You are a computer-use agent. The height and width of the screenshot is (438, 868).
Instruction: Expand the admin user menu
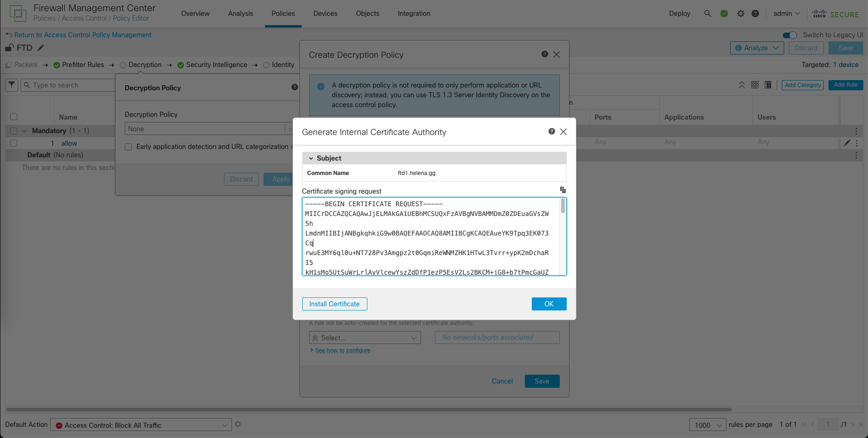pyautogui.click(x=786, y=13)
